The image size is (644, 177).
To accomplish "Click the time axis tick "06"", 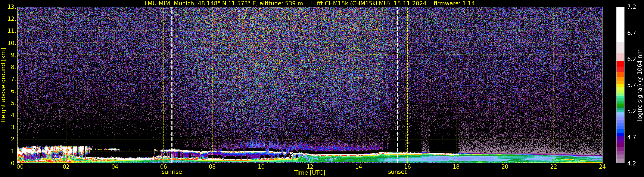I will click(x=164, y=167).
